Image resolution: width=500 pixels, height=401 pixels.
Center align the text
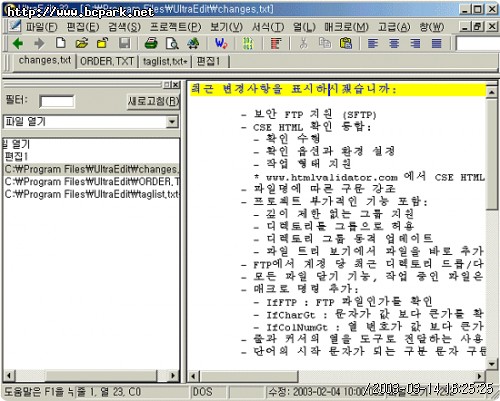pos(394,43)
